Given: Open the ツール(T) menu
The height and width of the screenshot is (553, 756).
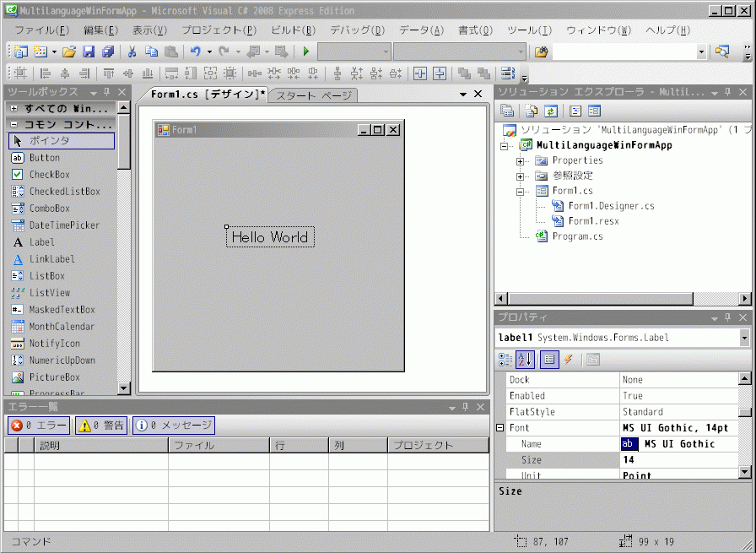Looking at the screenshot, I should [x=529, y=30].
